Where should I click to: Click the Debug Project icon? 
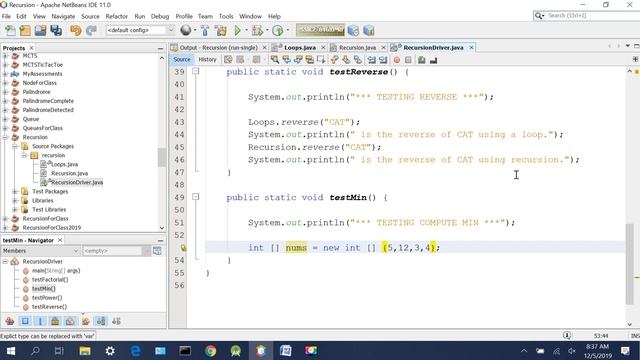[x=258, y=31]
